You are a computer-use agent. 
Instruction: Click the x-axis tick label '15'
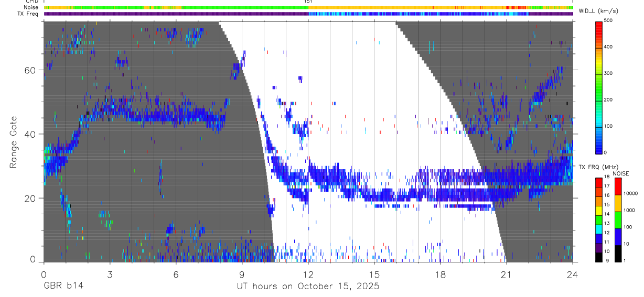pos(374,274)
